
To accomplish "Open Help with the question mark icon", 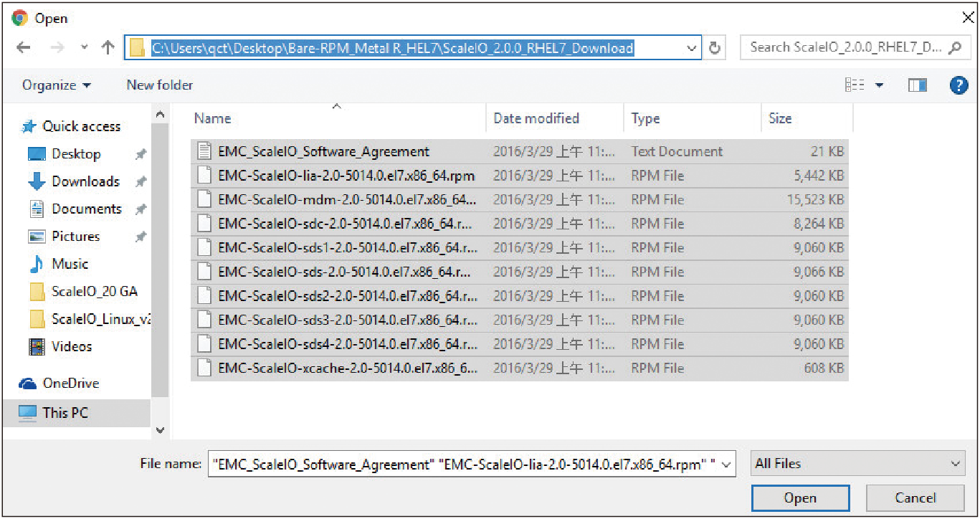I will click(958, 85).
